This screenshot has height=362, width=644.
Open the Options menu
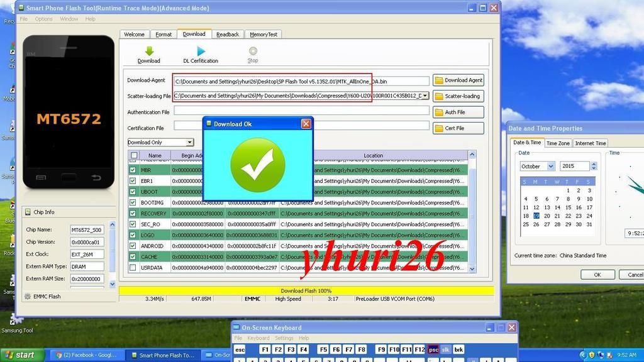point(44,19)
